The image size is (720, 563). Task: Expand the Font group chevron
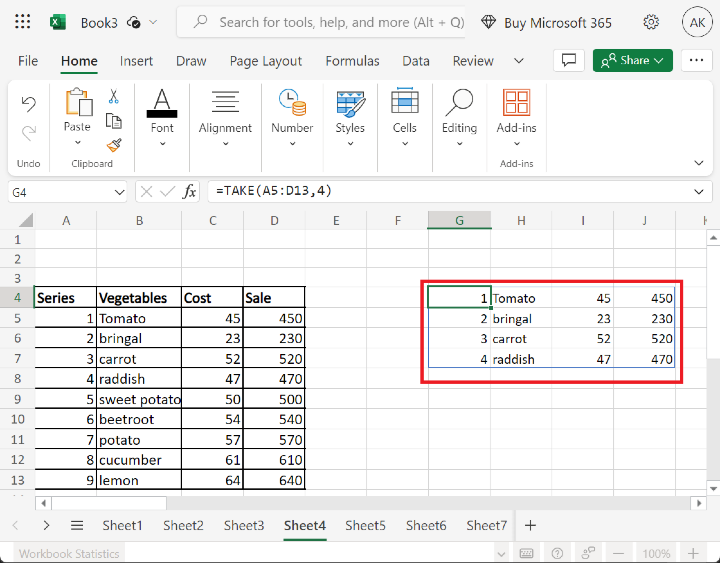(x=162, y=144)
